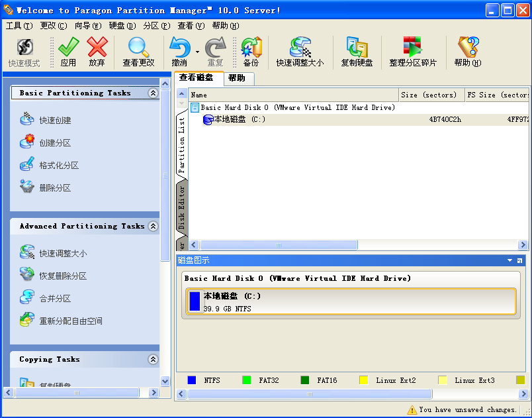
Task: Start Copy Hard Disk (复制硬盘) from toolbar
Action: tap(357, 52)
